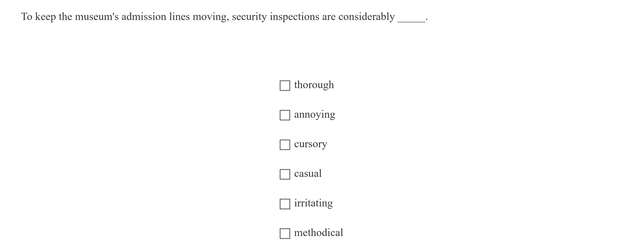Click the word considerably in the sentence

point(367,17)
